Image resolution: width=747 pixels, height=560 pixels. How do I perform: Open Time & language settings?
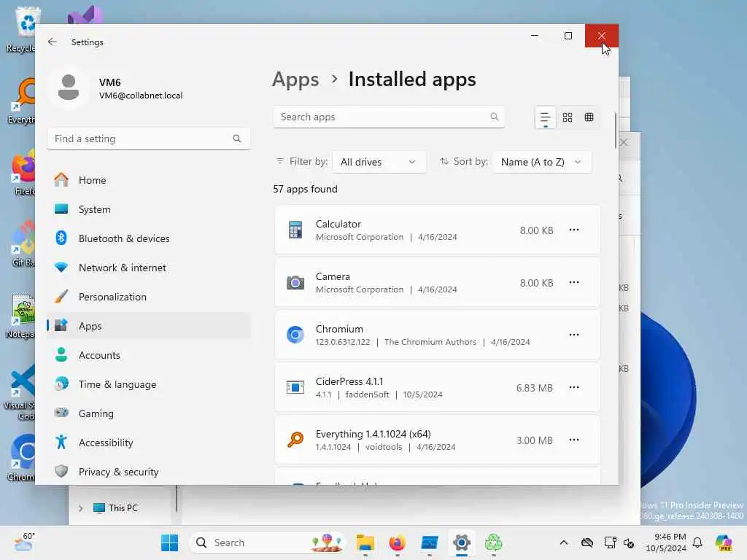tap(148, 384)
